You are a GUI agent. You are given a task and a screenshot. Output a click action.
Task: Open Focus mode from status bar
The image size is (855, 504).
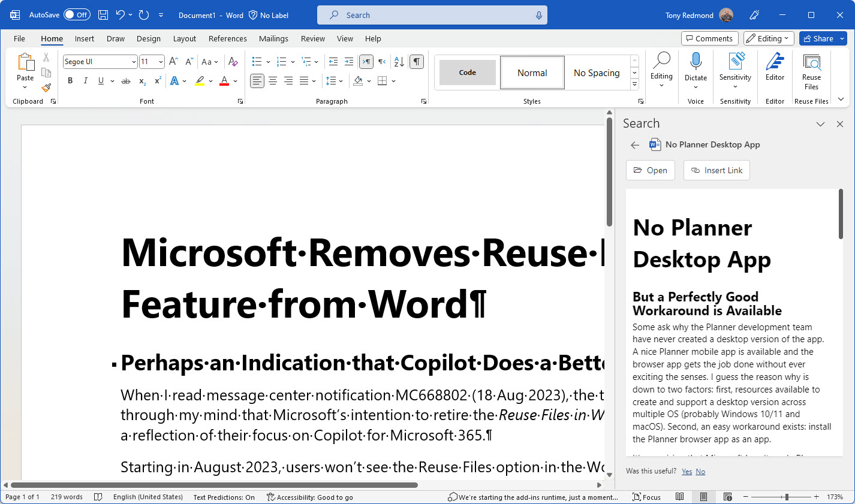[646, 497]
